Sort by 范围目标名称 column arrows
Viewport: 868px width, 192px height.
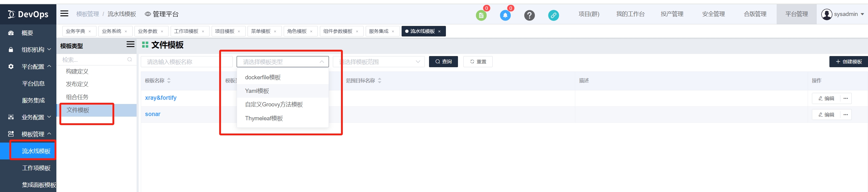coord(379,80)
